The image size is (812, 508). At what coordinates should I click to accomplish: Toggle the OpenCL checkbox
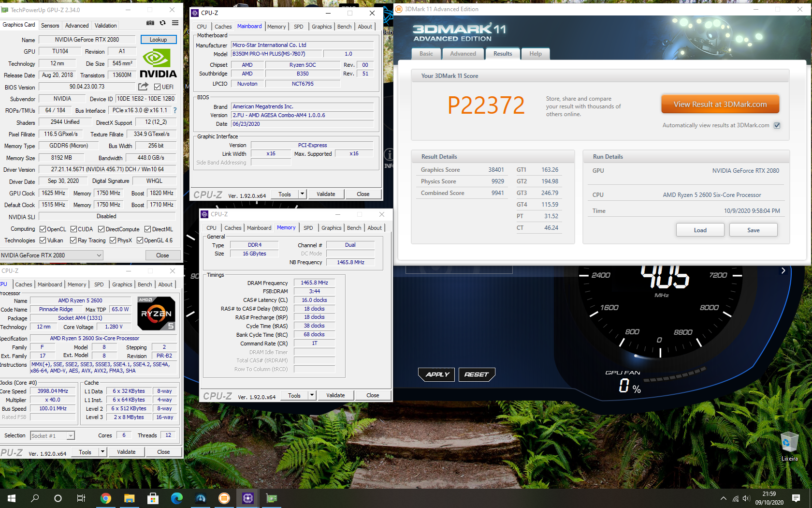(x=43, y=229)
